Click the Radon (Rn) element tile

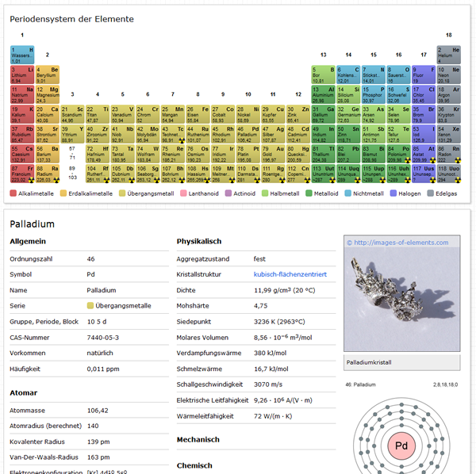point(449,154)
